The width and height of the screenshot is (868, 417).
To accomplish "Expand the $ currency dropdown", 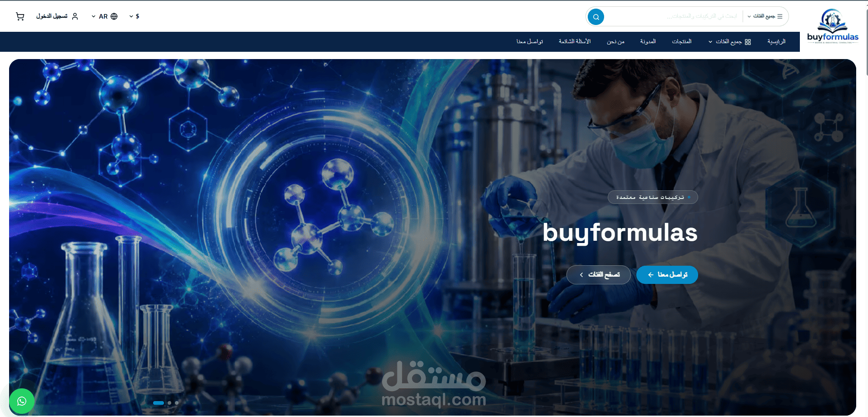I will [x=134, y=16].
